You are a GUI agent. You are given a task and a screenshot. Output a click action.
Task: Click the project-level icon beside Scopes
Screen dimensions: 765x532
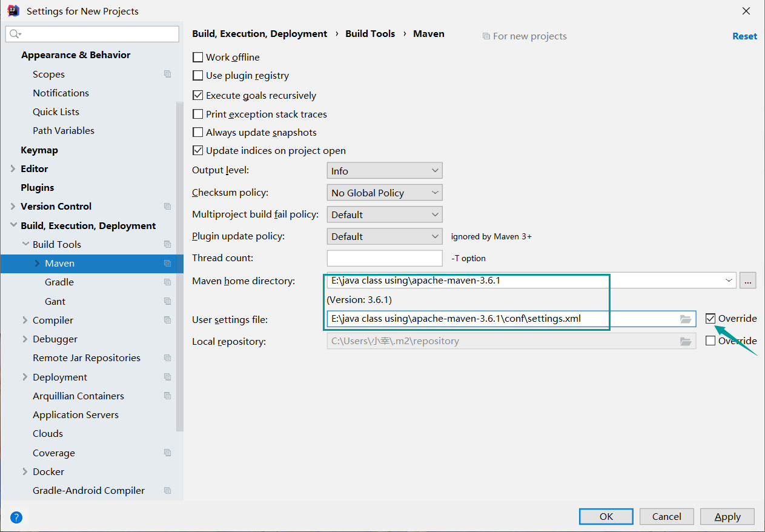(x=168, y=74)
